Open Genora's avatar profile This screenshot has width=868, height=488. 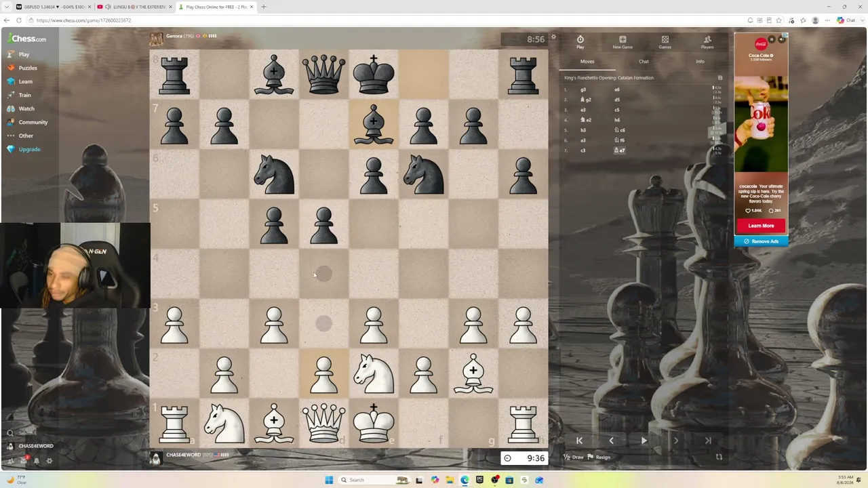click(157, 39)
